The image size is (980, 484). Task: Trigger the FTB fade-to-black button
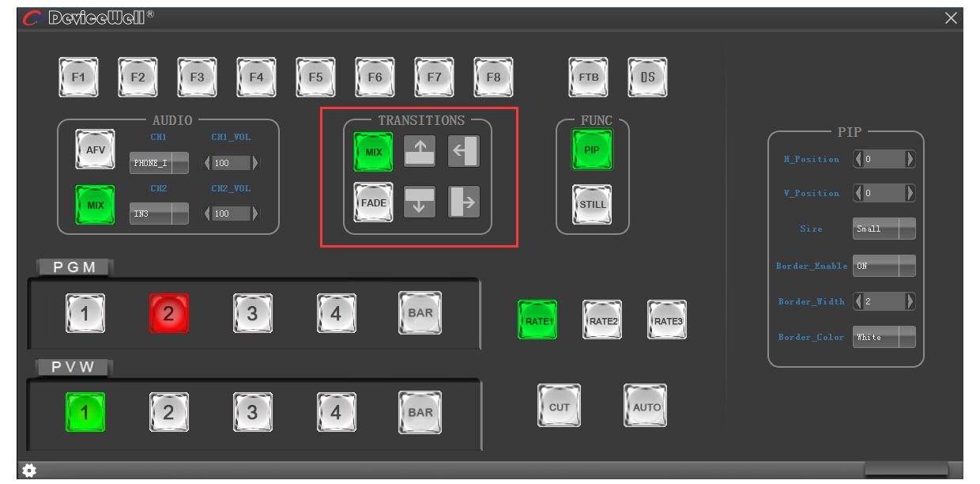tap(589, 78)
